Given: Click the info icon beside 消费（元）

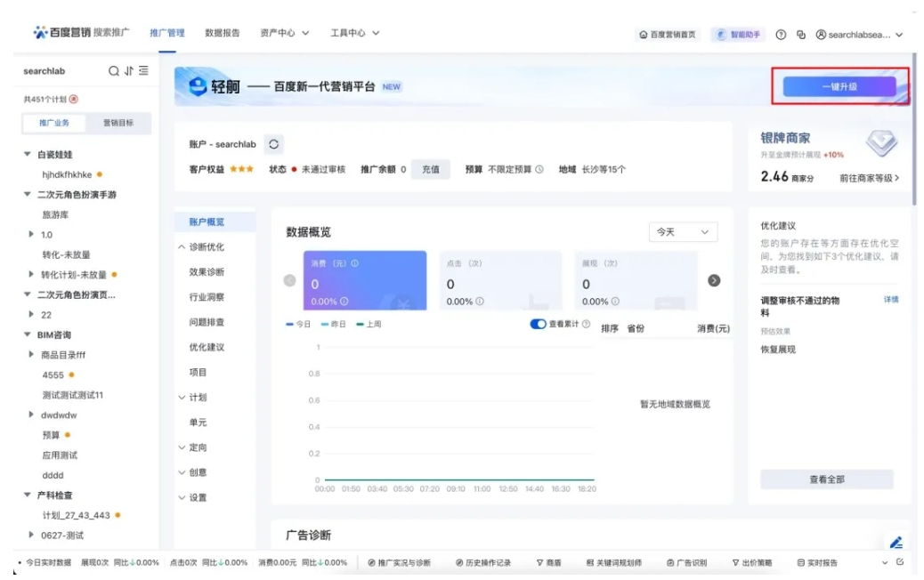Looking at the screenshot, I should click(x=355, y=263).
